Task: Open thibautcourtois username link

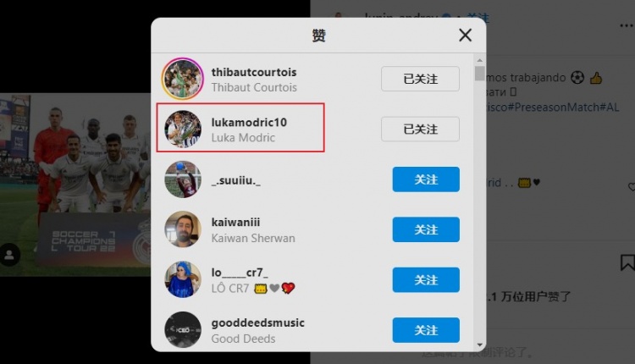Action: point(254,72)
